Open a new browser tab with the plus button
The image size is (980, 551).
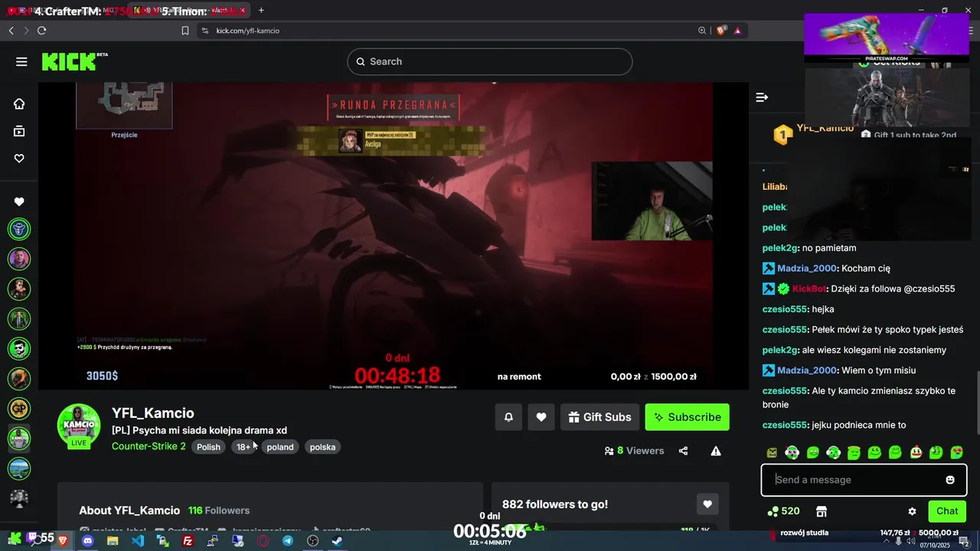coord(261,10)
